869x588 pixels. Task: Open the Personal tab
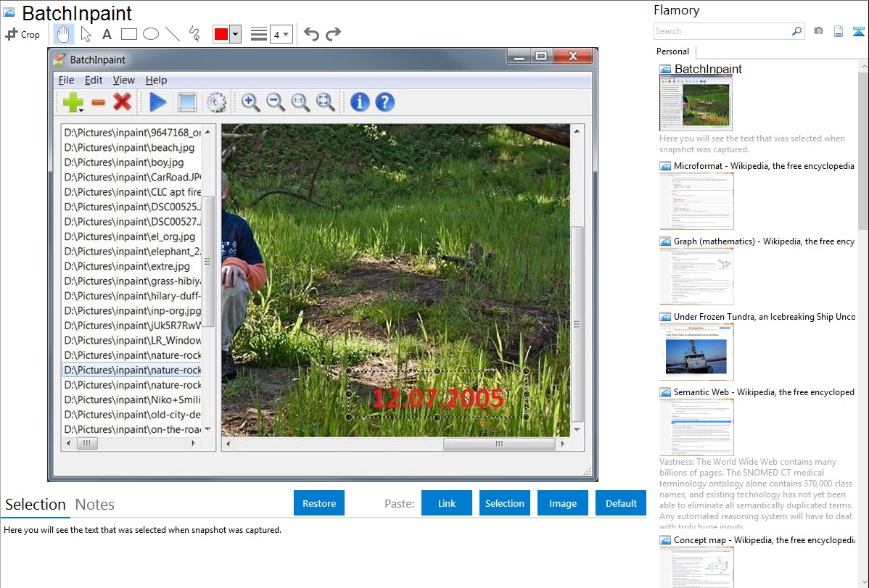click(672, 51)
